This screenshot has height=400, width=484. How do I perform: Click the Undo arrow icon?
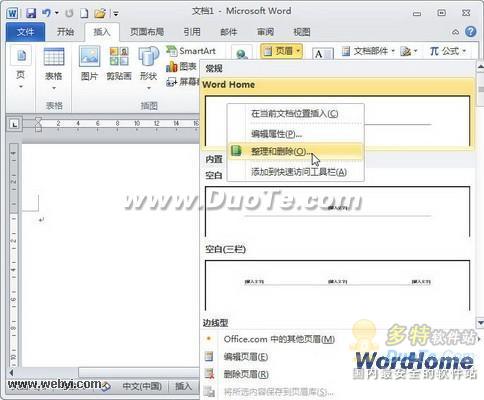46,13
